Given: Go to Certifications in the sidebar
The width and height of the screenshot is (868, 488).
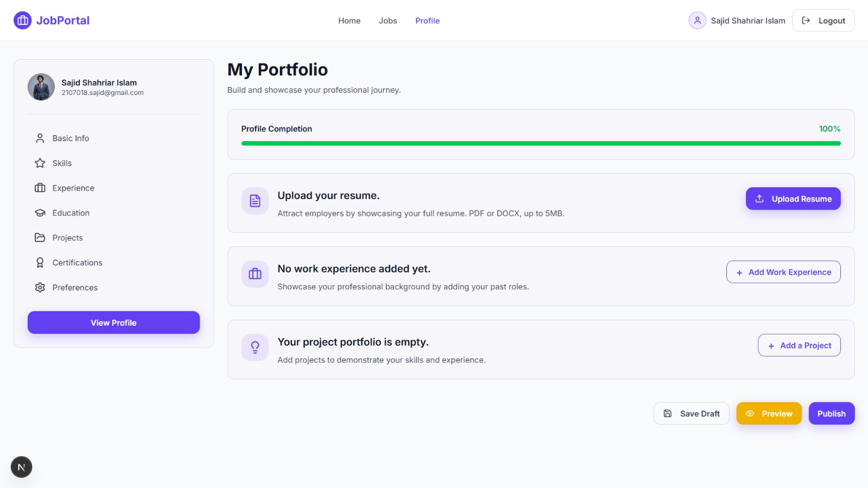Looking at the screenshot, I should [77, 263].
